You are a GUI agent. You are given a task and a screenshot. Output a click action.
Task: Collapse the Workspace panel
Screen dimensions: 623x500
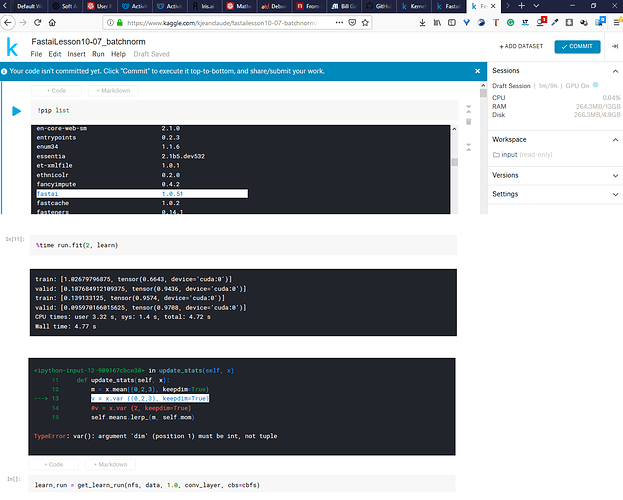(x=613, y=139)
